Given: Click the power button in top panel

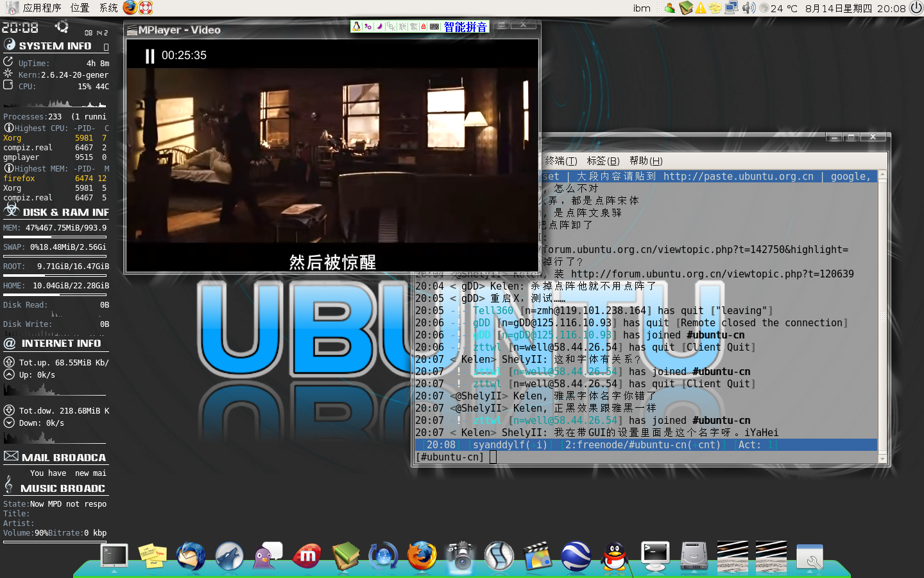Looking at the screenshot, I should [916, 8].
